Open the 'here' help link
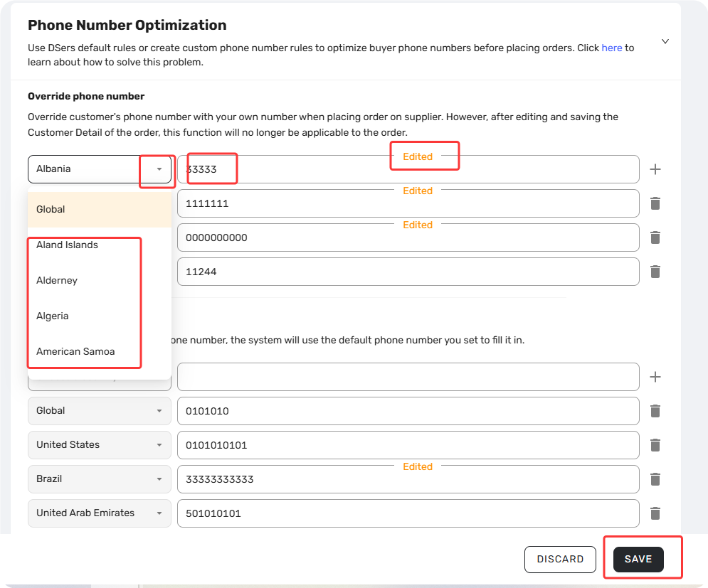708x588 pixels. pos(611,48)
